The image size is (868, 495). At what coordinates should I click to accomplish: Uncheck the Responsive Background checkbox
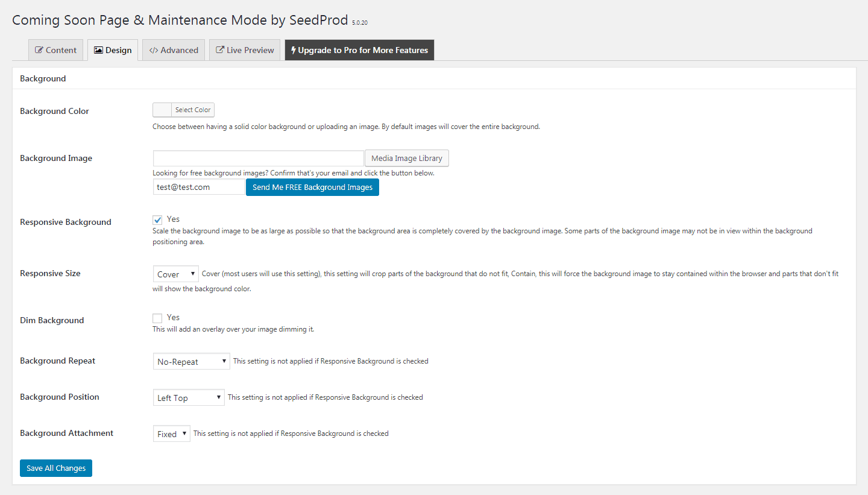(x=157, y=220)
